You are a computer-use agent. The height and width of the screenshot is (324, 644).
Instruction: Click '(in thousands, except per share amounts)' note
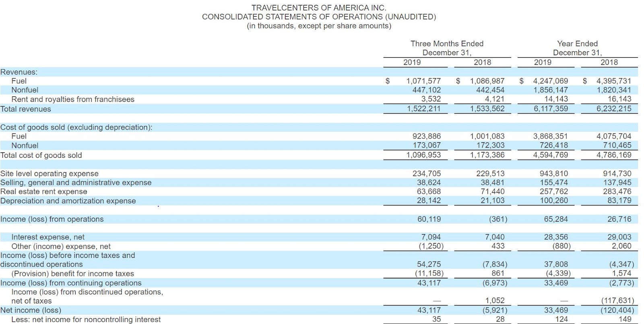(319, 26)
